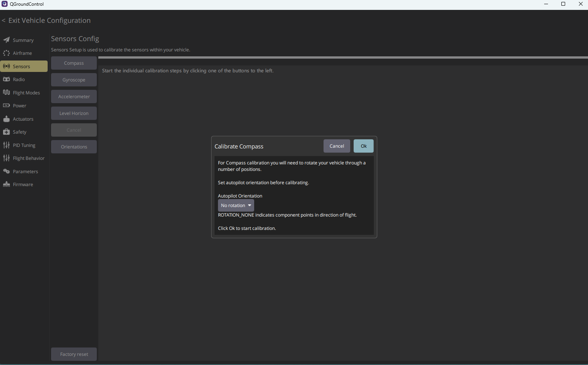Click the 'Sensors Setup is used to calibrate' description
588x365 pixels.
120,50
